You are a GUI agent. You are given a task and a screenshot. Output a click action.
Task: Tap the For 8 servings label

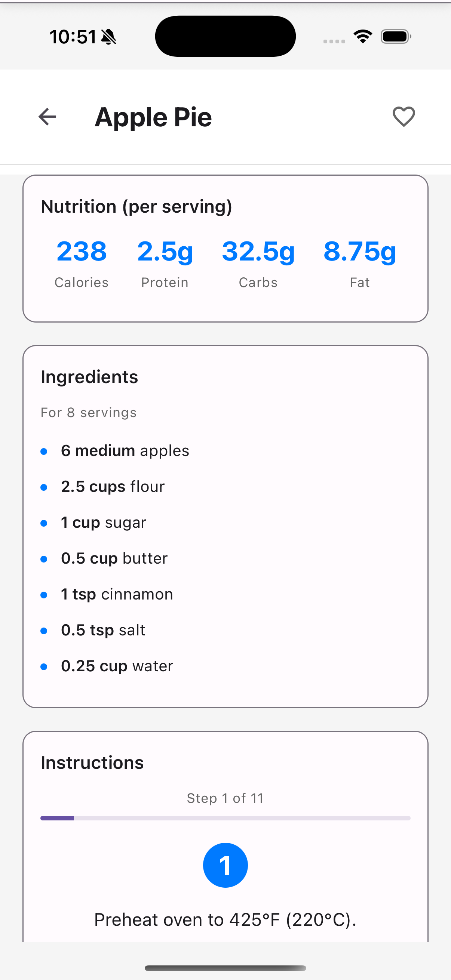89,413
